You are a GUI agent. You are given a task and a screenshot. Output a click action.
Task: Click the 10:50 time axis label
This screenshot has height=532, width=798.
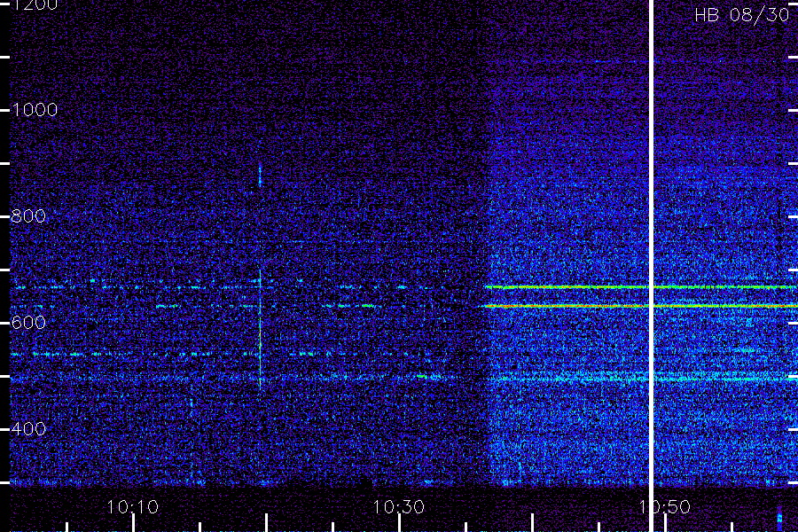[665, 507]
